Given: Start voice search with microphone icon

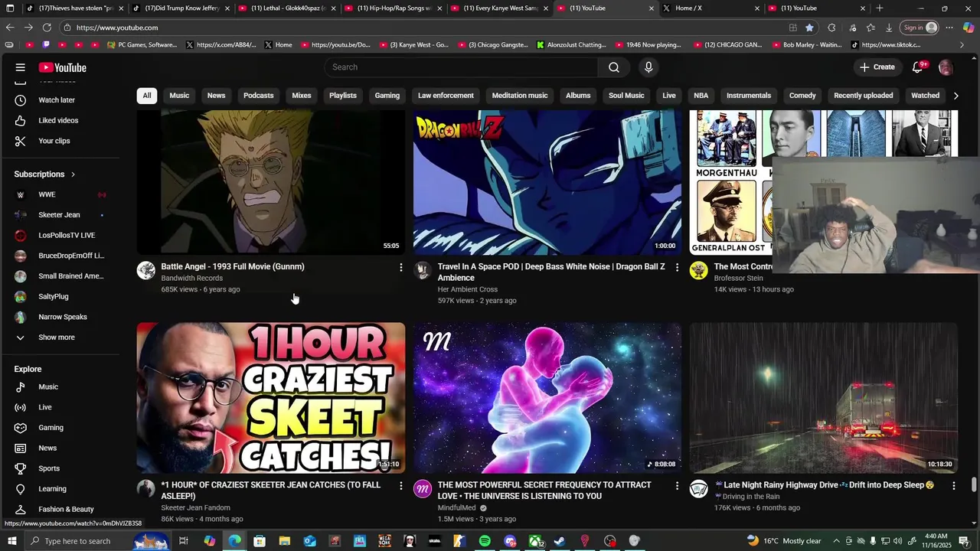Looking at the screenshot, I should pos(648,67).
